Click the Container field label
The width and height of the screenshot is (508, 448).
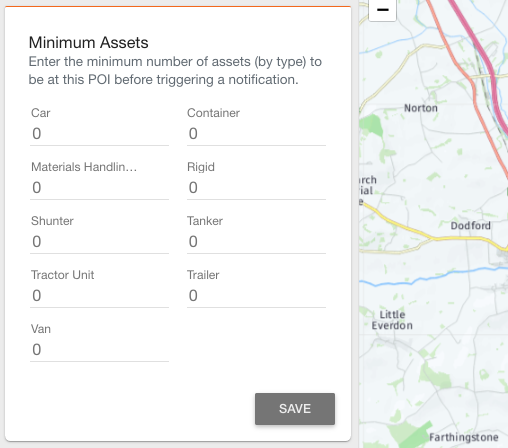[213, 113]
